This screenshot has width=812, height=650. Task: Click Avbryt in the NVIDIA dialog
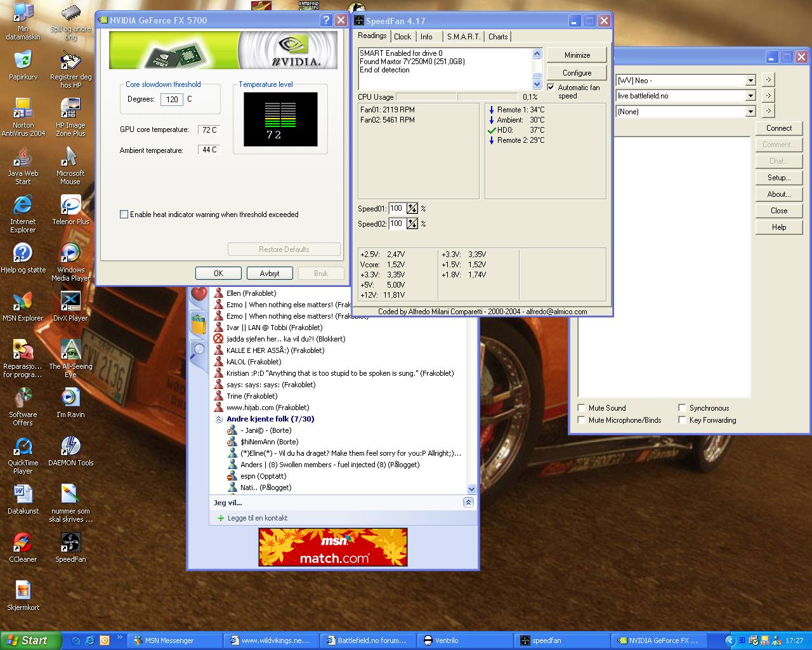(270, 274)
